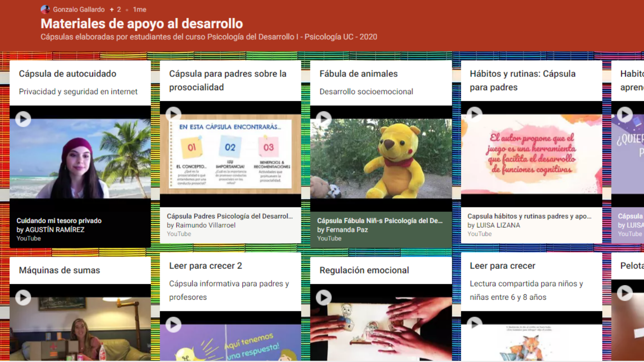Play the Regulación emocional video
Viewport: 644px width, 362px height.
(324, 297)
